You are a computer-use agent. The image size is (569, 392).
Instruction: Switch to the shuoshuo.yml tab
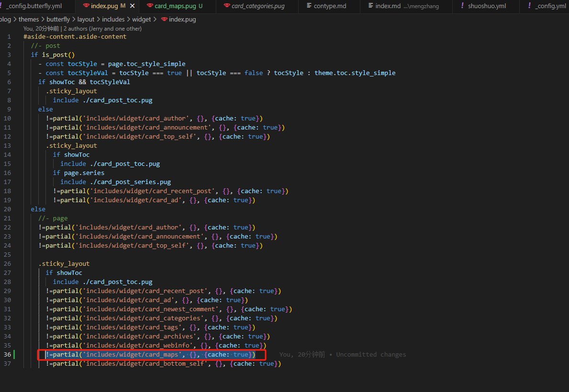click(487, 6)
